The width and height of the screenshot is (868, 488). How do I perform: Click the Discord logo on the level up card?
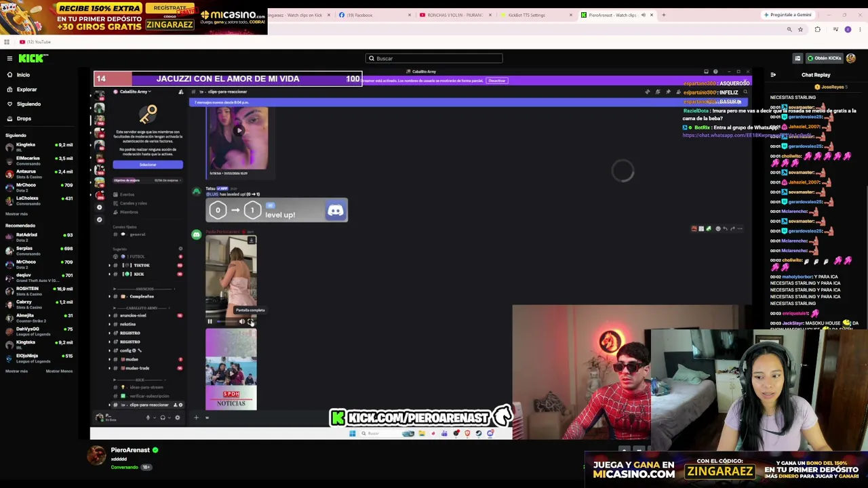336,210
